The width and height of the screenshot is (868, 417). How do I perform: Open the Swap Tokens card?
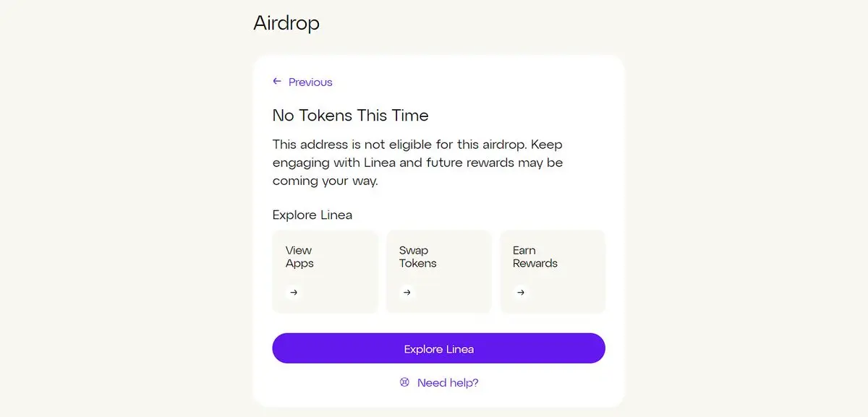(x=438, y=272)
